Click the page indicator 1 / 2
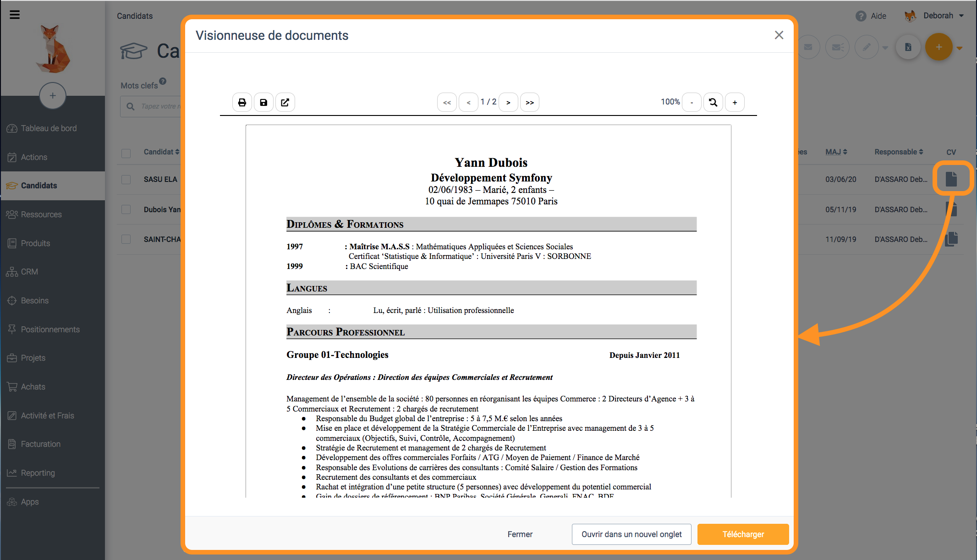This screenshot has width=977, height=560. point(488,102)
